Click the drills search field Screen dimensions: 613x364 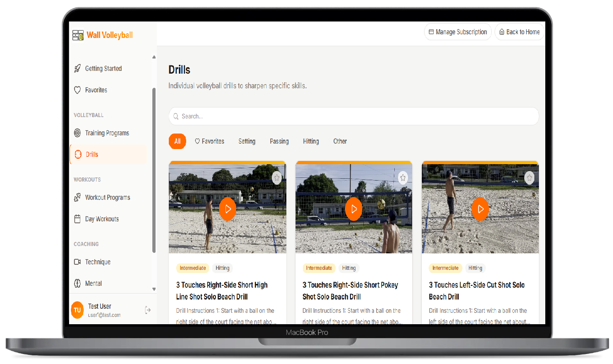pos(354,116)
